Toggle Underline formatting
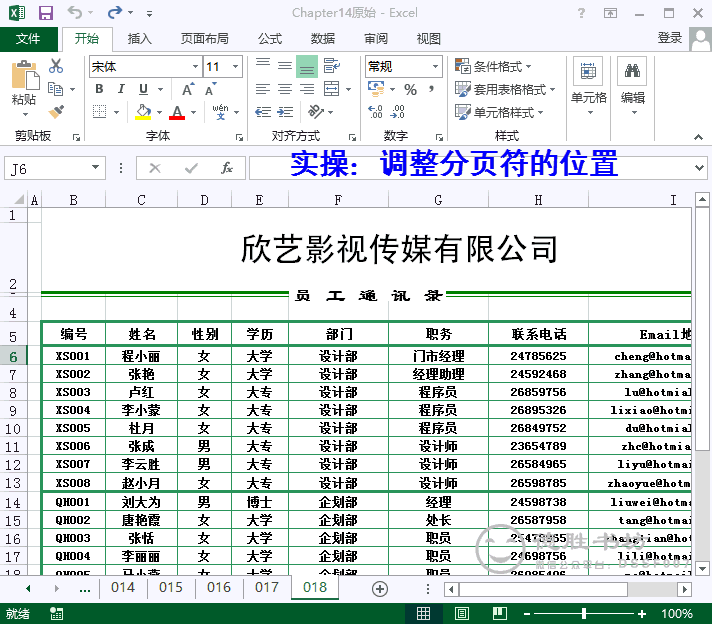 (143, 89)
